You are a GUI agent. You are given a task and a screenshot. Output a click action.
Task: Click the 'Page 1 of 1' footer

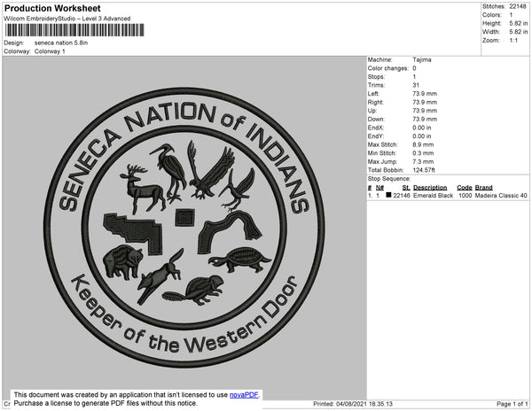512,404
